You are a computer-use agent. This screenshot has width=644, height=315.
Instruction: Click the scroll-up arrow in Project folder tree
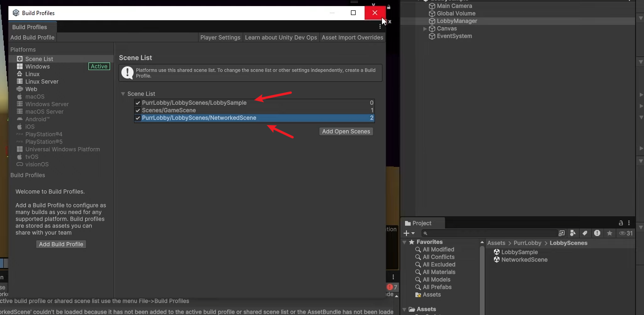pyautogui.click(x=482, y=243)
